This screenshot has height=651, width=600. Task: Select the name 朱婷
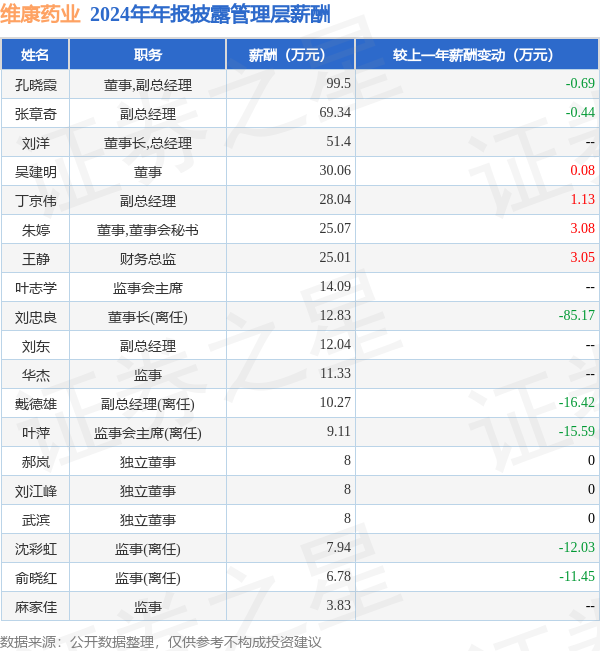tap(36, 230)
